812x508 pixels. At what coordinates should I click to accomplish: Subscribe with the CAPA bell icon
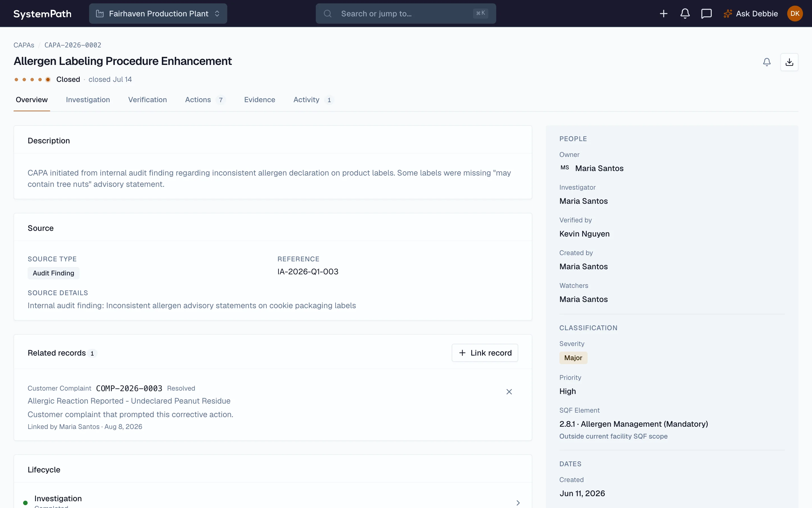(767, 62)
